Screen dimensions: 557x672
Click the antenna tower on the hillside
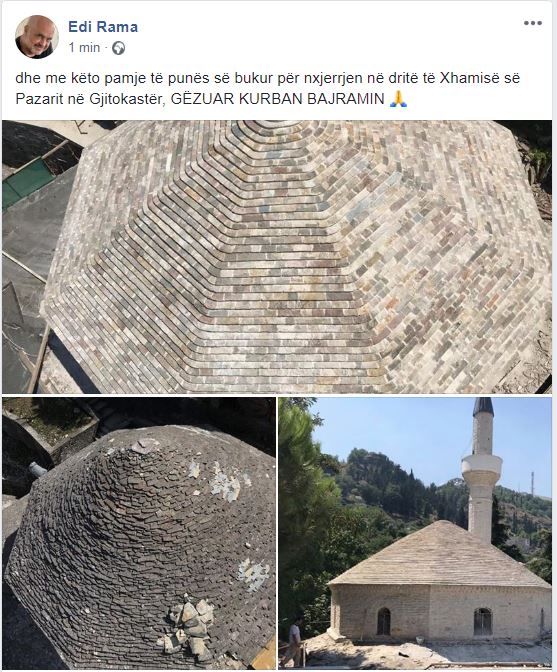point(532,483)
